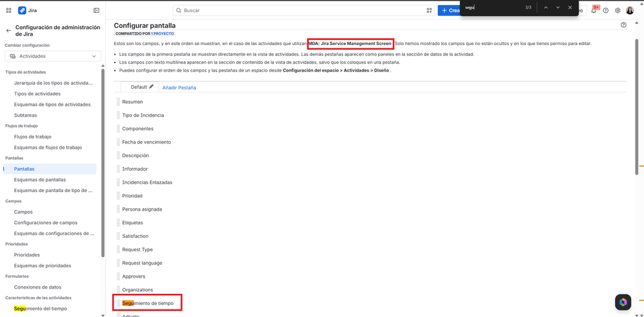Go to previous find-in-page match
Image resolution: width=644 pixels, height=317 pixels.
[x=545, y=7]
